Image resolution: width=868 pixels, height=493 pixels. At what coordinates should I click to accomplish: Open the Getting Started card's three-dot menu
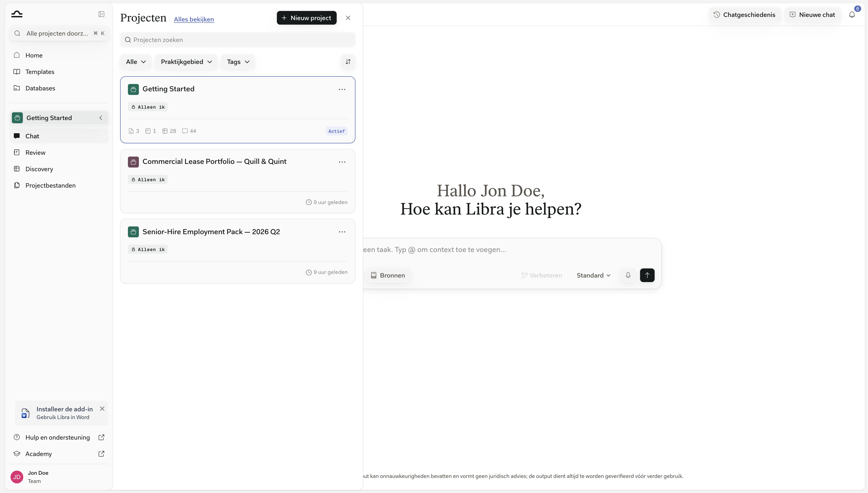[342, 89]
